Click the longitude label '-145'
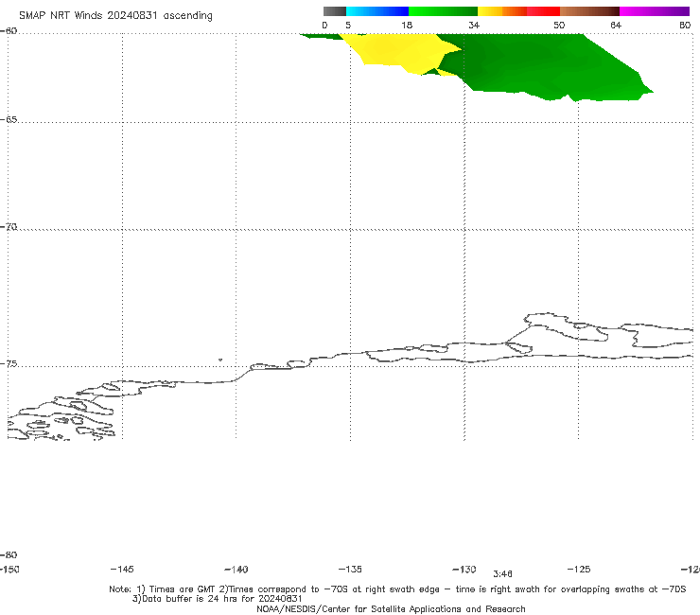Screen dimensions: 700x615 click(122, 570)
